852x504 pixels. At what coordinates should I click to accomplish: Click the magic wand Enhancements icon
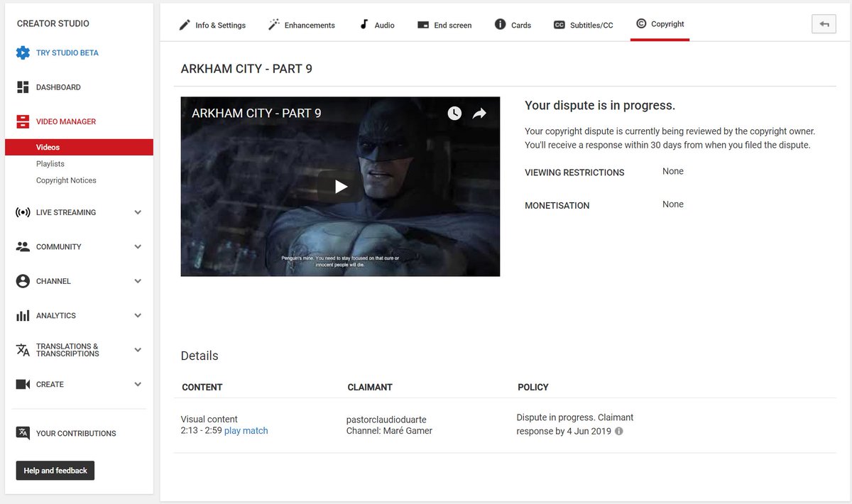273,24
